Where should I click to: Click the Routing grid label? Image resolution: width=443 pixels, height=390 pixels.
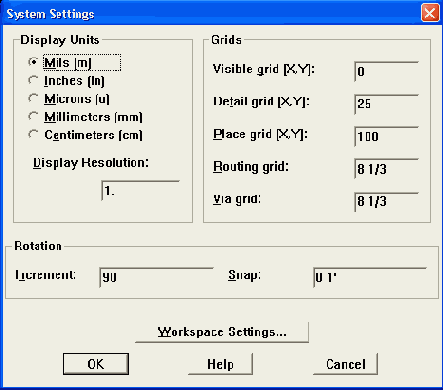click(x=251, y=167)
